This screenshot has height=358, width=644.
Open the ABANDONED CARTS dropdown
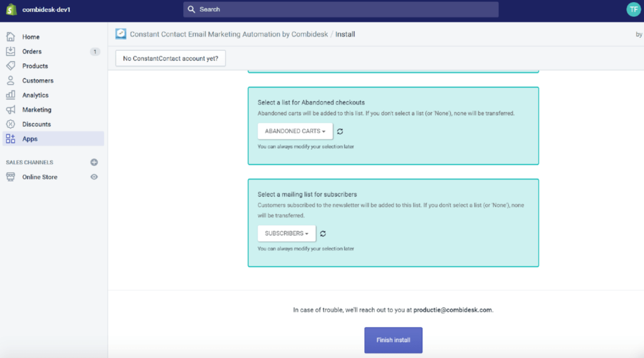pyautogui.click(x=295, y=131)
